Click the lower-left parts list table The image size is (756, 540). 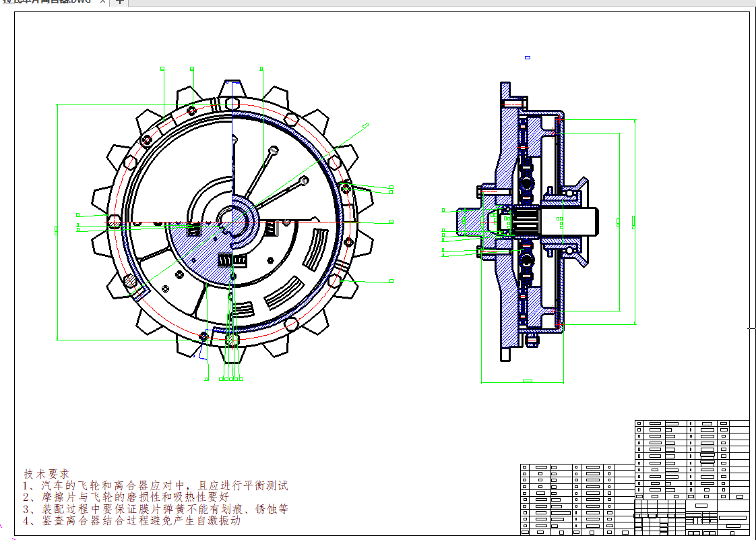pos(576,498)
